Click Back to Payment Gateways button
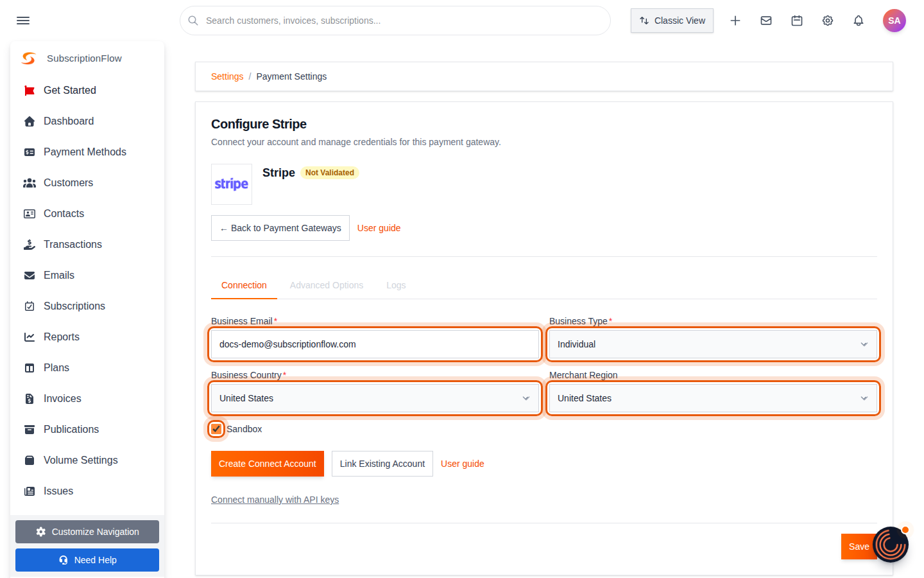Screen dimensions: 924x578 point(280,228)
